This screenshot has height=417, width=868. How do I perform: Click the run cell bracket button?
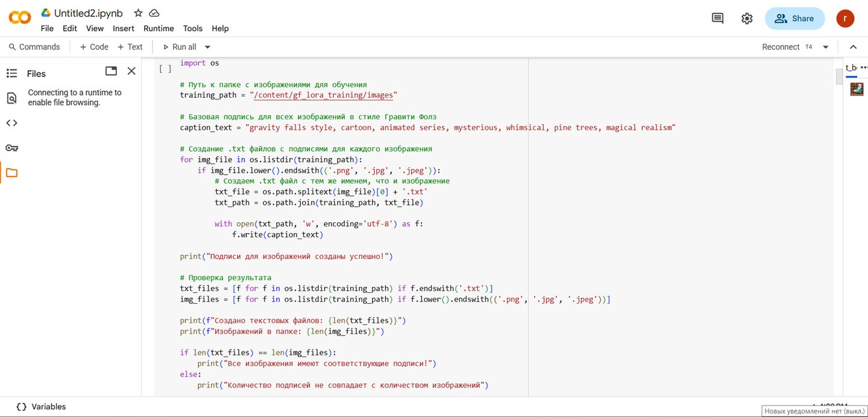(x=165, y=69)
